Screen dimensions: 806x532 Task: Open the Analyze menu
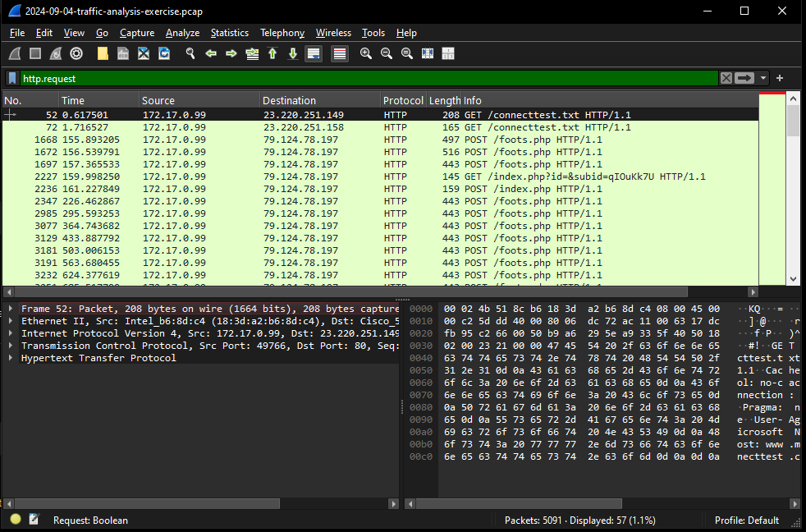[182, 33]
